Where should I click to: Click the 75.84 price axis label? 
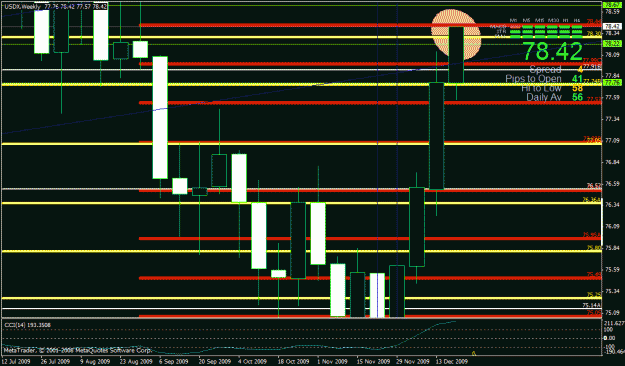[x=612, y=248]
